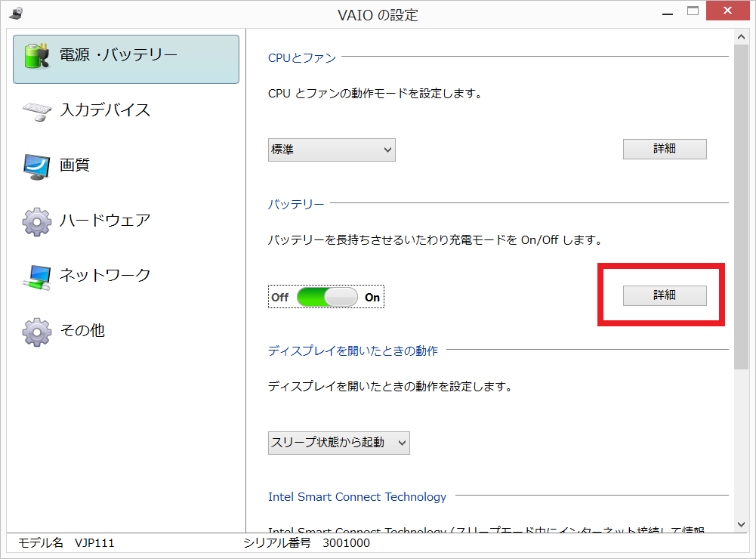Open the 電源・バッテリー settings category
756x559 pixels.
126,60
